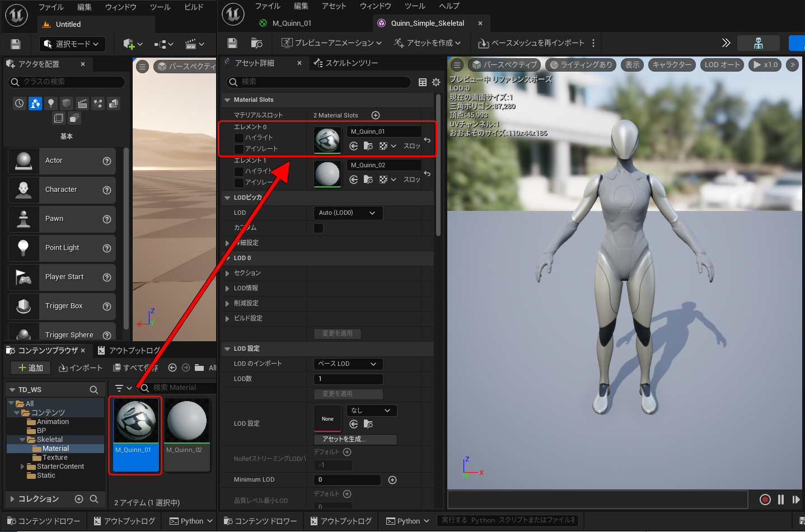Reset Element 0 material to default
This screenshot has height=532, width=805.
point(427,140)
